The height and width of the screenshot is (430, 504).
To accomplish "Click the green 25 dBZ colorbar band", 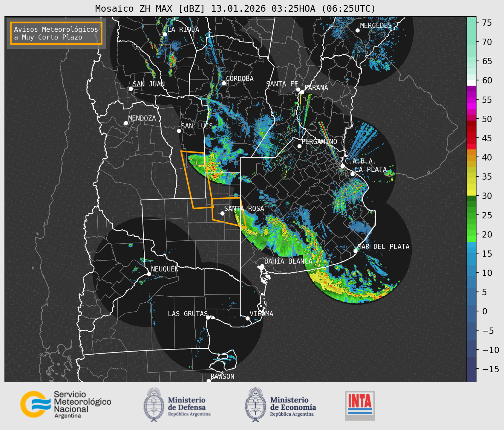I will (471, 215).
